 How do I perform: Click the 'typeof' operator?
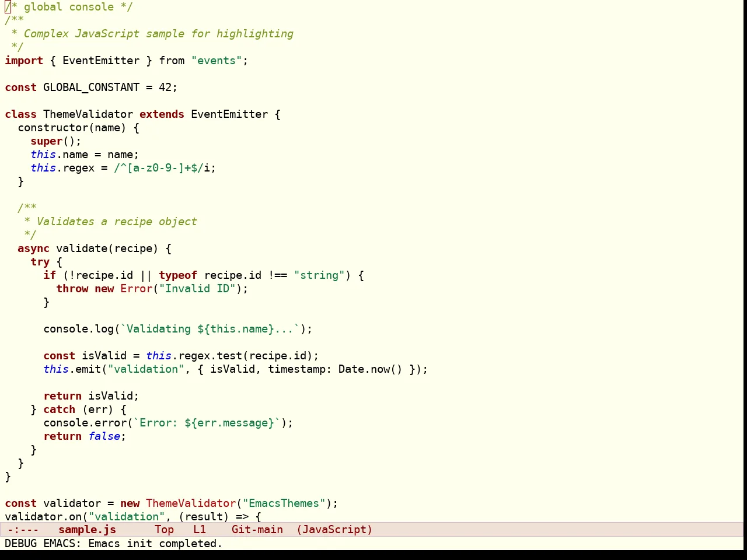point(178,275)
